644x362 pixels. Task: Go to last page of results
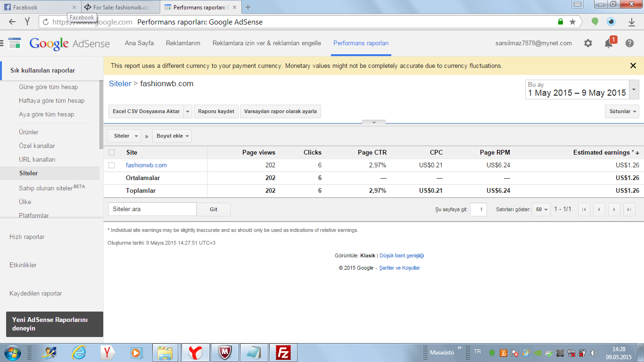[629, 210]
